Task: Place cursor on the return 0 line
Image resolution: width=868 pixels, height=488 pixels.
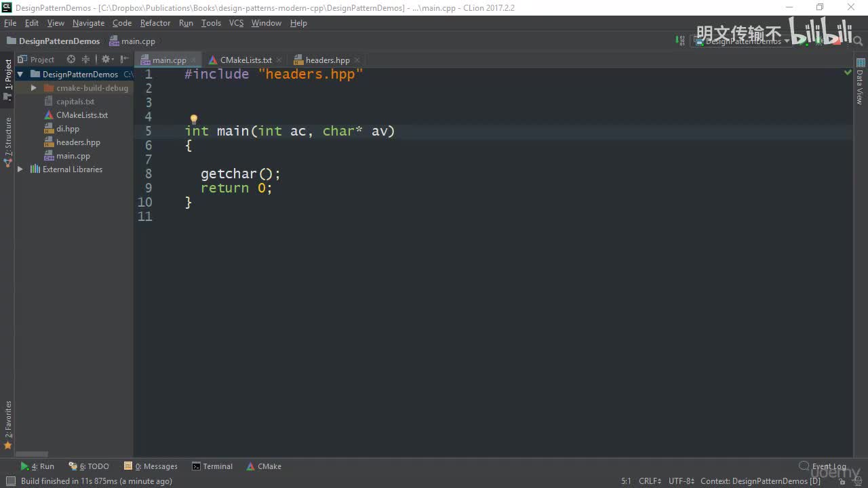Action: click(x=236, y=188)
